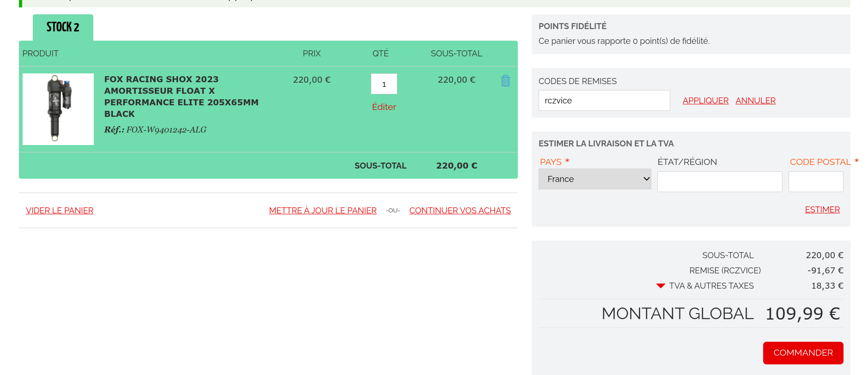Viewport: 868px width, 375px height.
Task: Click the unit price 220,00 € in PRIX column
Action: click(312, 80)
